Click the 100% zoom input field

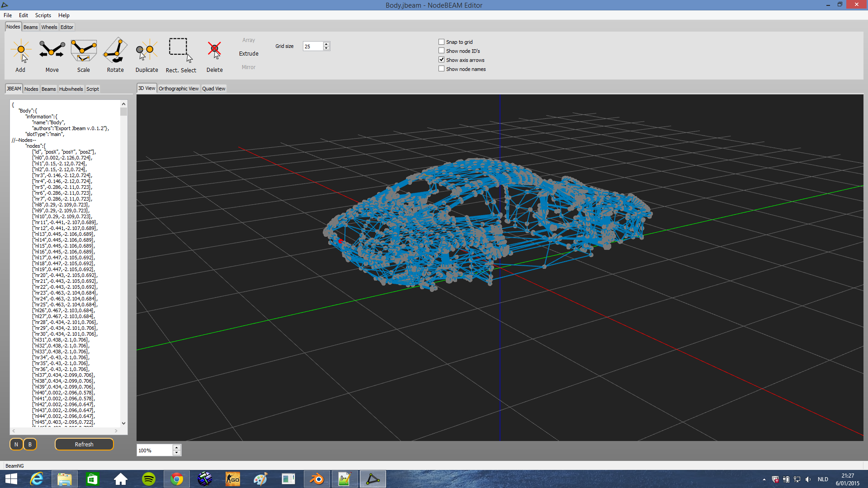(x=155, y=450)
